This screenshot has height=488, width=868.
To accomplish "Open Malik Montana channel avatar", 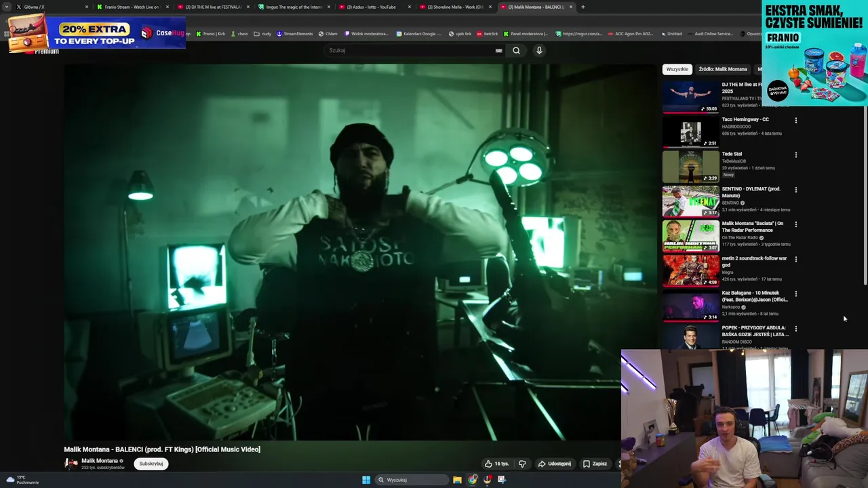I will 71,464.
